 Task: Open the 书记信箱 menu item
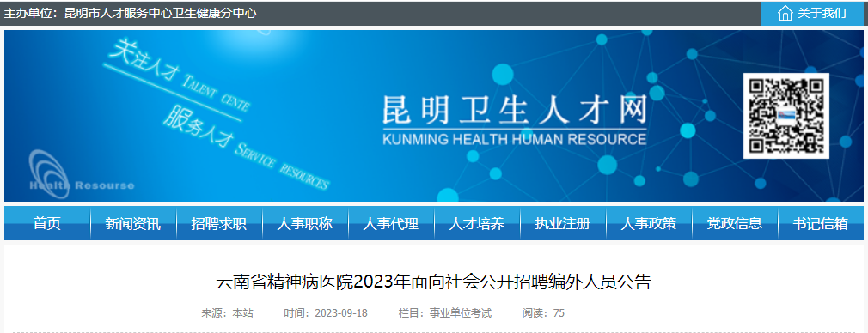(x=821, y=223)
